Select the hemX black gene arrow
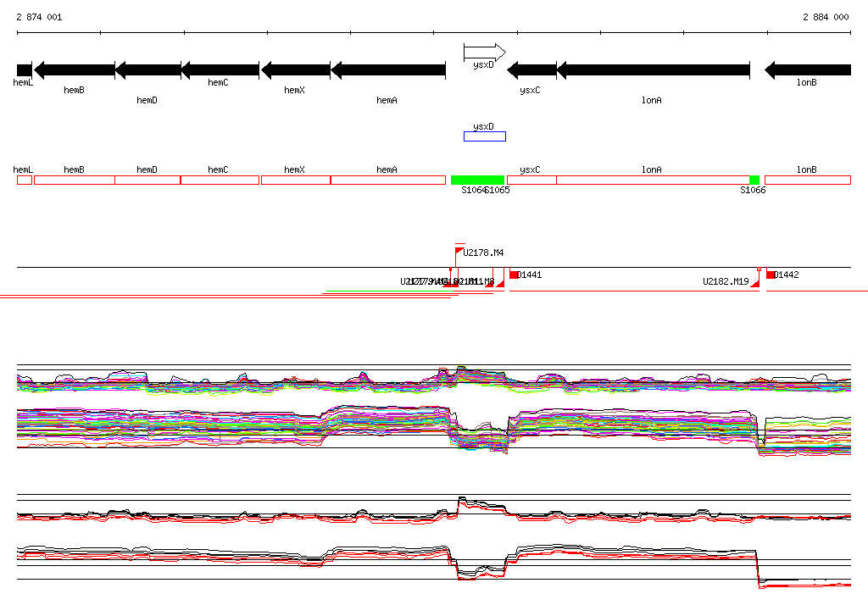Screen dimensions: 868x605 [x=295, y=70]
